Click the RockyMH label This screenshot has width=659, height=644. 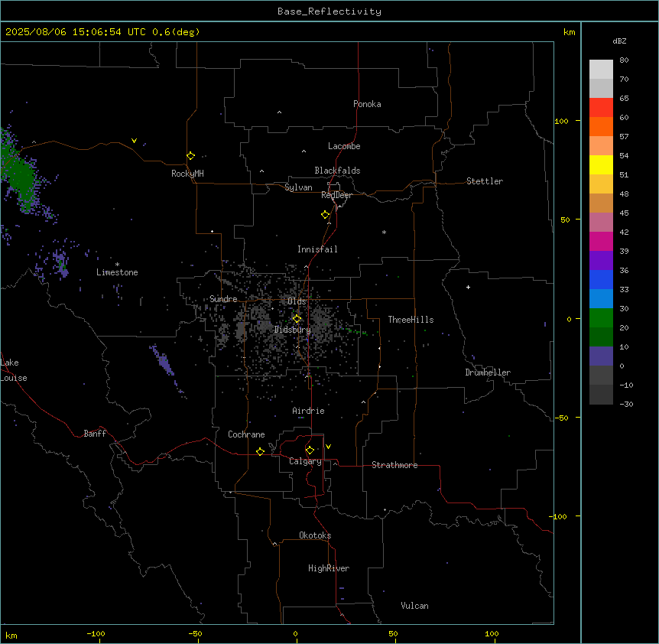[x=187, y=174]
